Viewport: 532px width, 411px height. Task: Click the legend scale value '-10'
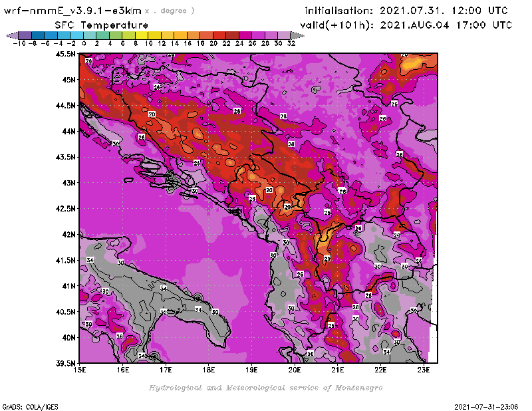pos(19,43)
